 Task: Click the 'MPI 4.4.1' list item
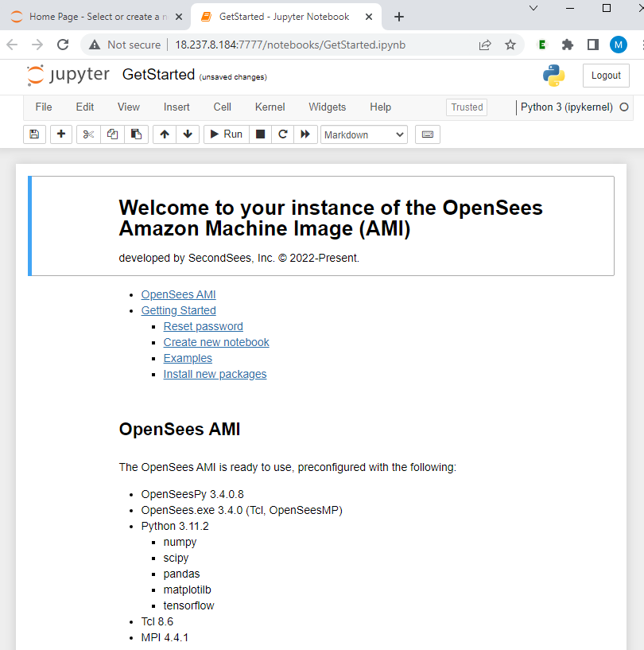tap(165, 637)
